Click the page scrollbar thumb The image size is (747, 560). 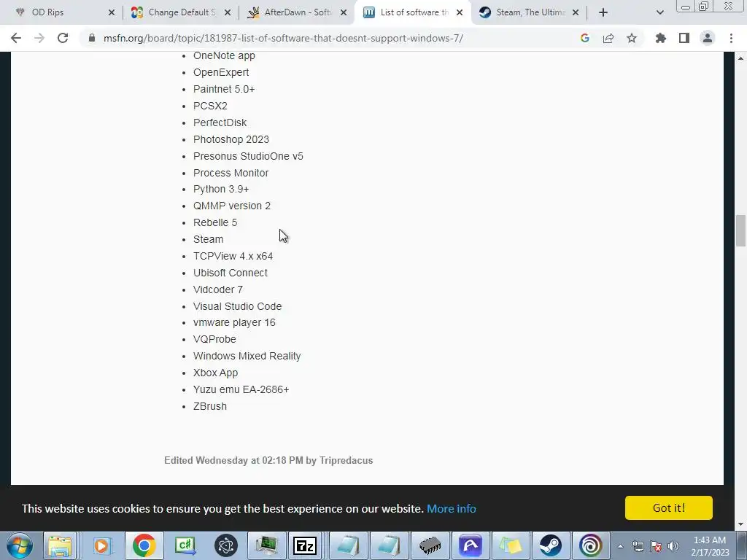tap(740, 230)
